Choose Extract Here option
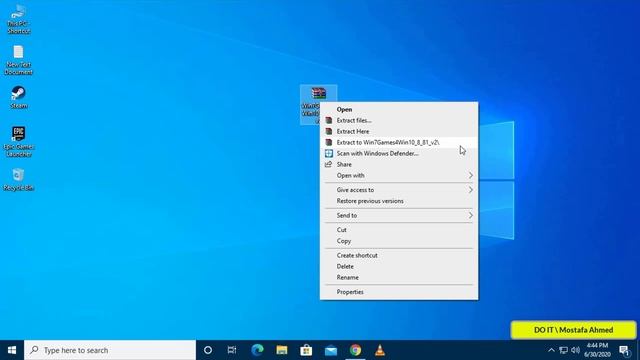This screenshot has height=360, width=640. 399,131
